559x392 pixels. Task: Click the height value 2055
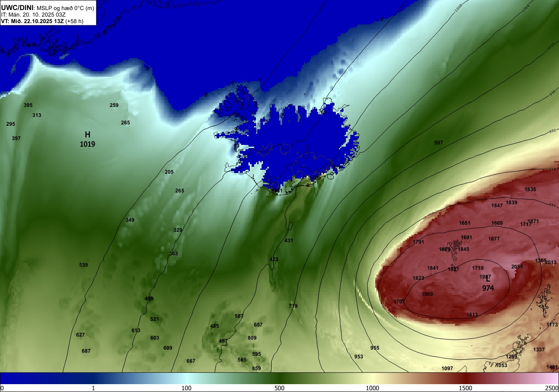[517, 267]
